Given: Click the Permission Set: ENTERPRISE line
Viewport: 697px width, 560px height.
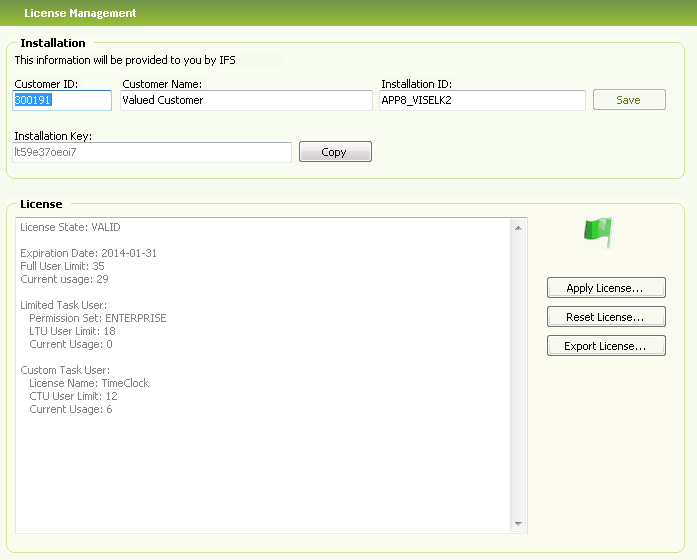Looking at the screenshot, I should 97,318.
